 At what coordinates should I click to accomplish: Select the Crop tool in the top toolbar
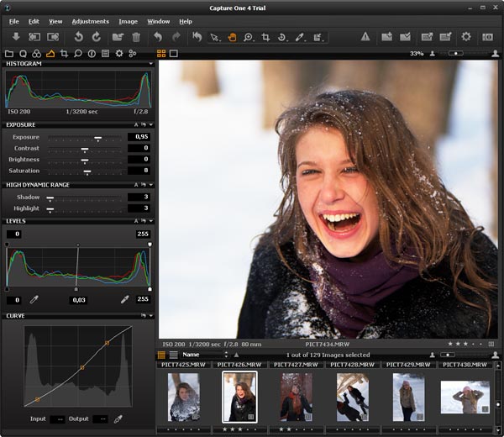pos(265,37)
